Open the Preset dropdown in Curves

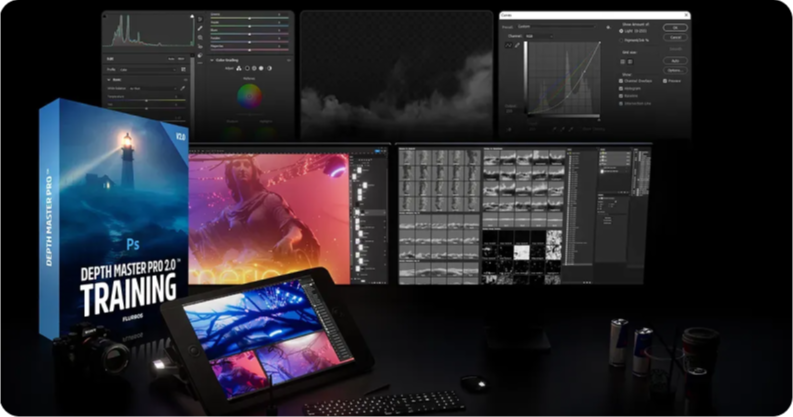coord(556,26)
